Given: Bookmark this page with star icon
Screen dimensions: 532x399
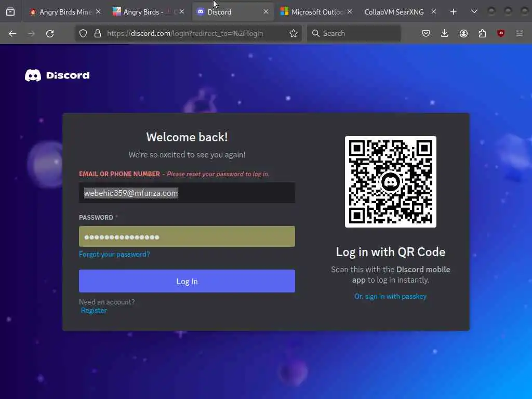Looking at the screenshot, I should click(294, 33).
